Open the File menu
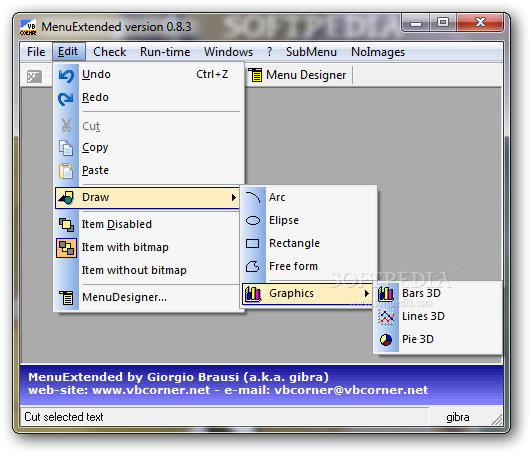The height and width of the screenshot is (454, 531). [36, 52]
